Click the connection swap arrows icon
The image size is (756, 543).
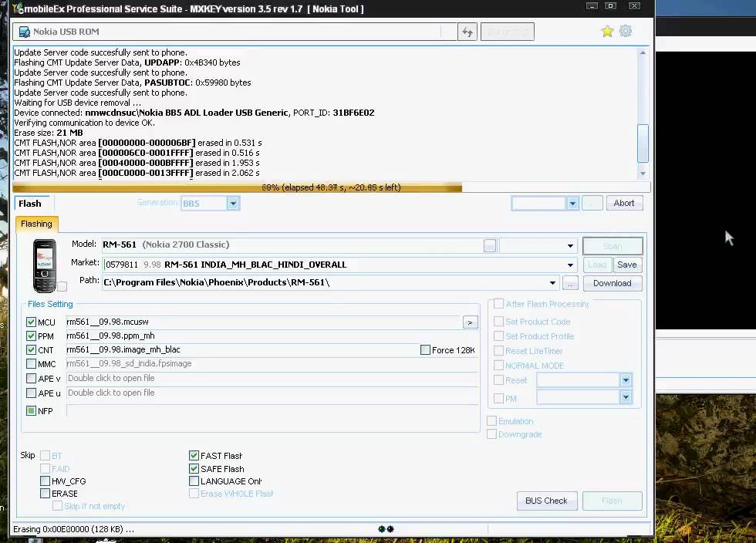pos(467,32)
